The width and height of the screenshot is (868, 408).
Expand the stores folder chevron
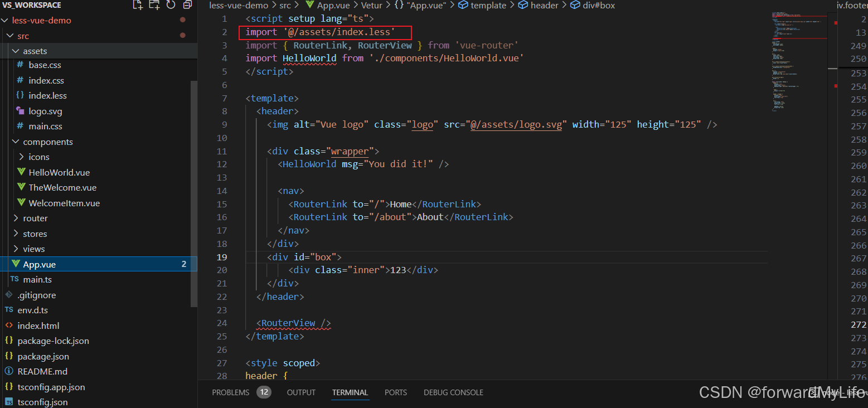(x=16, y=234)
